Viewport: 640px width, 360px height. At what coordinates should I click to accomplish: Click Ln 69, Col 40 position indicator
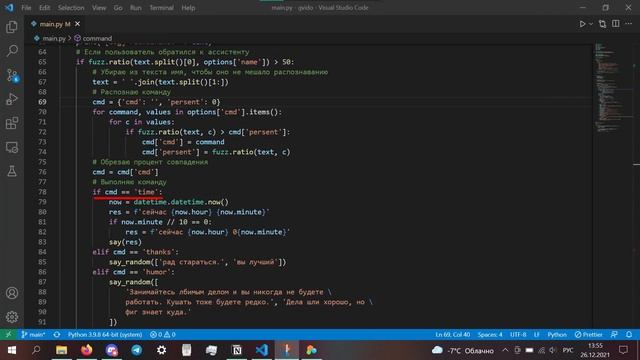tap(452, 334)
